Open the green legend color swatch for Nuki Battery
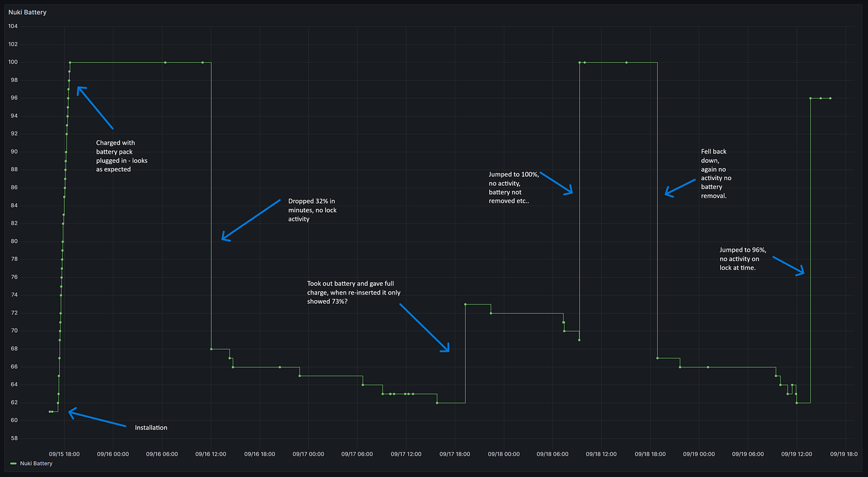 tap(14, 464)
